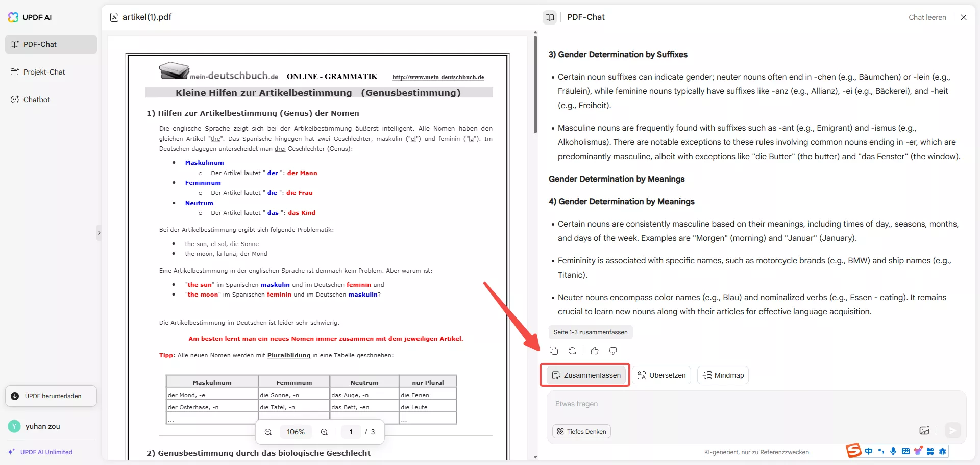
Task: Click the "Kleine Hilfen zur Artikelbestimmung" PDF title
Action: tap(264, 93)
